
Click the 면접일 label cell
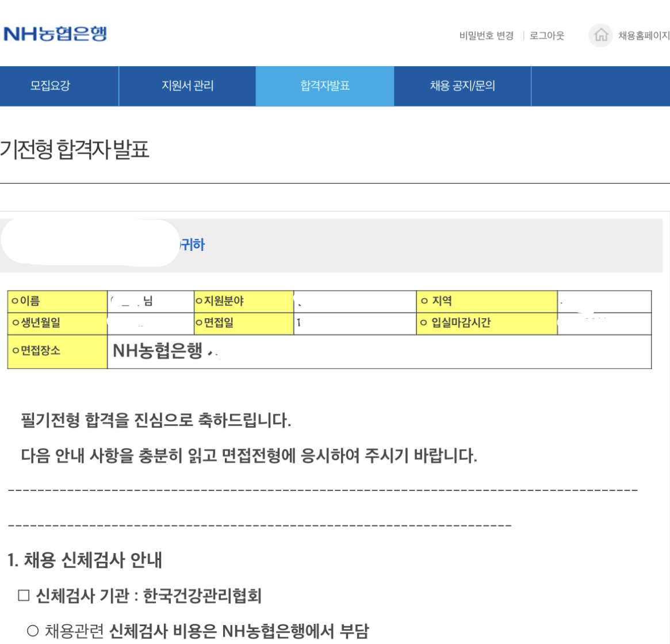pos(244,323)
